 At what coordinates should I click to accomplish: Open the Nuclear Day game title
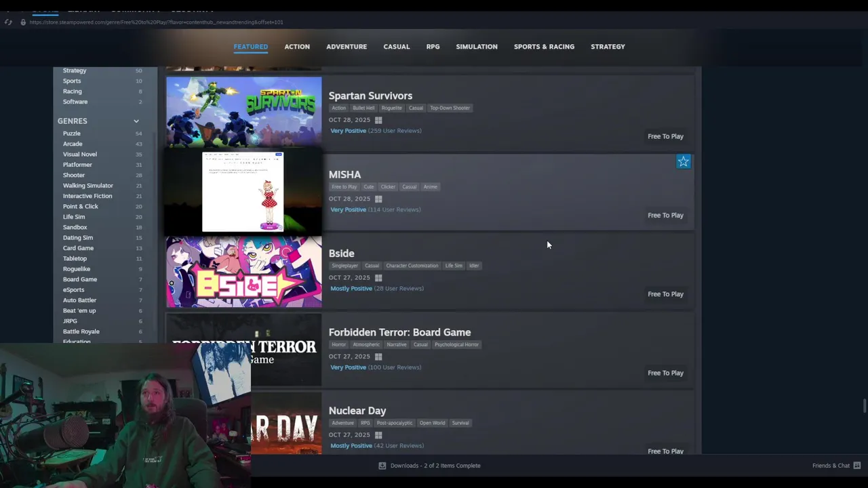click(357, 411)
